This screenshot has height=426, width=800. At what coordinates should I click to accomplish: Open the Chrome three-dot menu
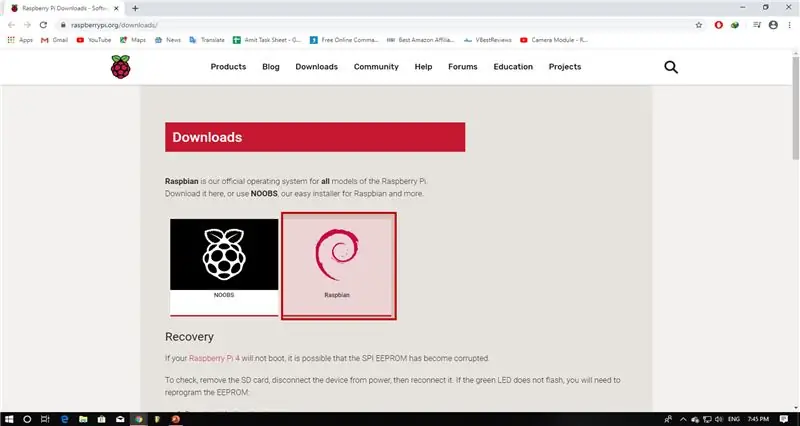[x=789, y=25]
